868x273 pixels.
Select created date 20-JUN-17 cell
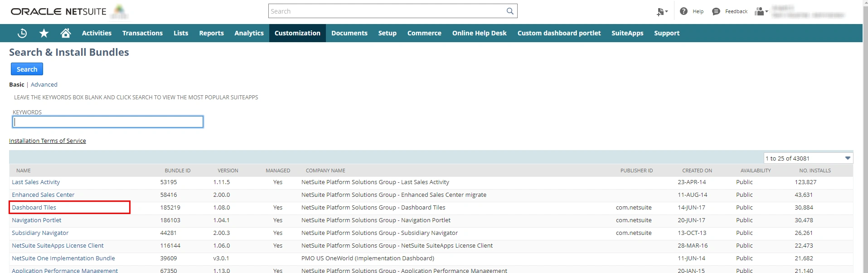click(x=691, y=220)
